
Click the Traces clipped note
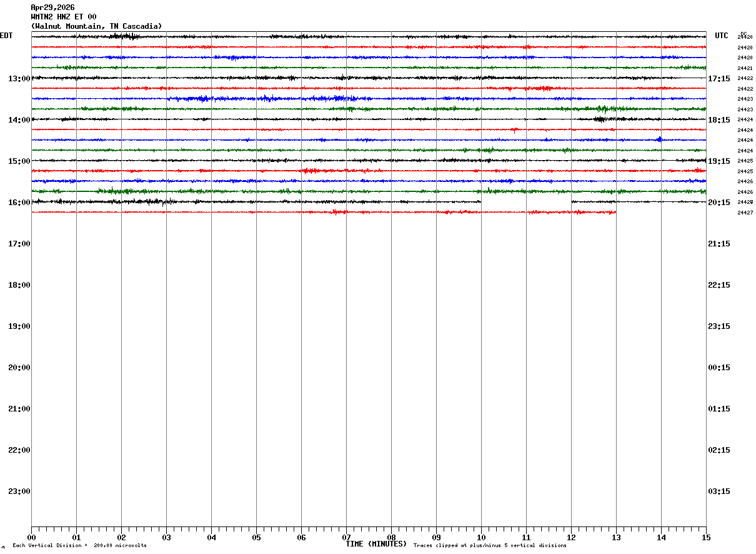[490, 546]
